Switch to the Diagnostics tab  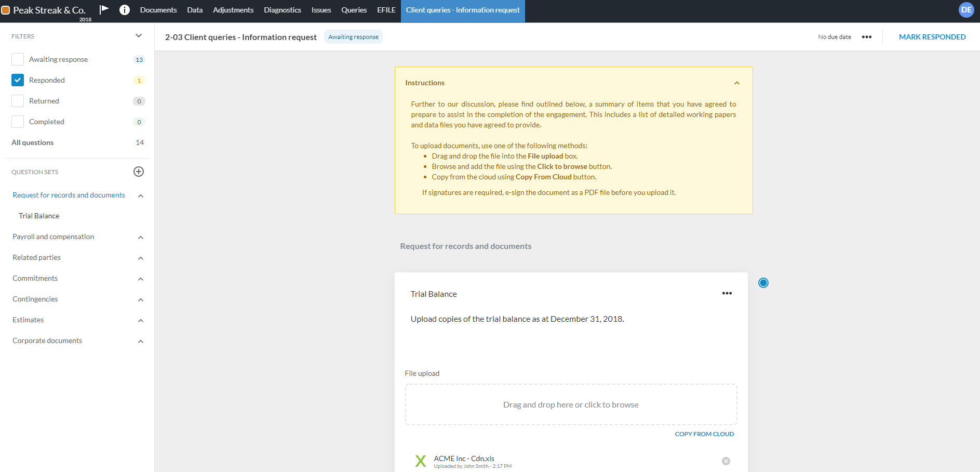coord(282,9)
